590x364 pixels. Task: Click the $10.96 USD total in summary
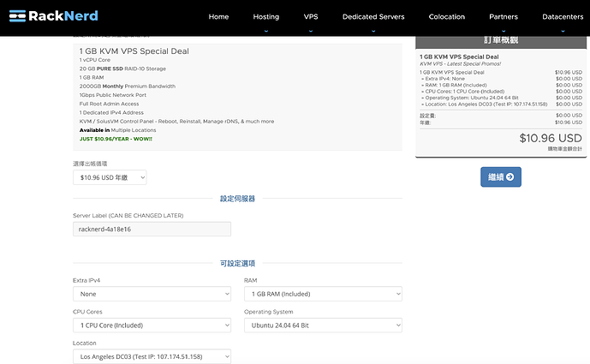(x=551, y=137)
